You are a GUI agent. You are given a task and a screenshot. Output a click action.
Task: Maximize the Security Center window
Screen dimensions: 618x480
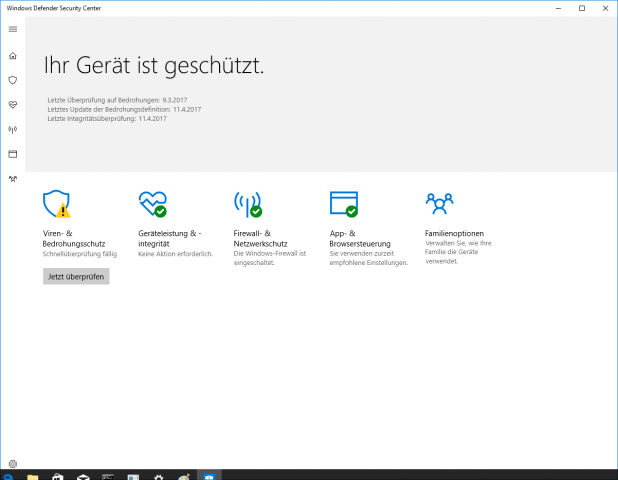click(x=582, y=8)
